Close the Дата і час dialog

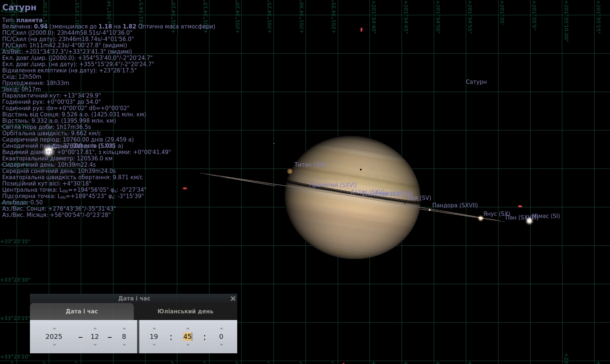coord(233,299)
